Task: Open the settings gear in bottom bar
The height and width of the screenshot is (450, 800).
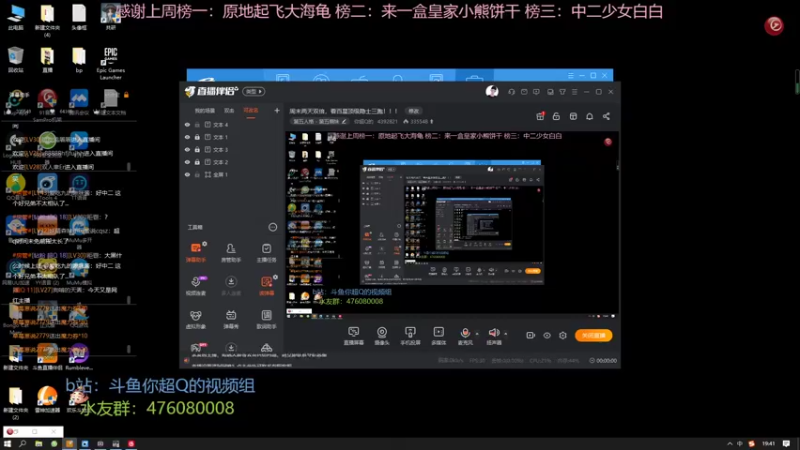Action: click(563, 335)
